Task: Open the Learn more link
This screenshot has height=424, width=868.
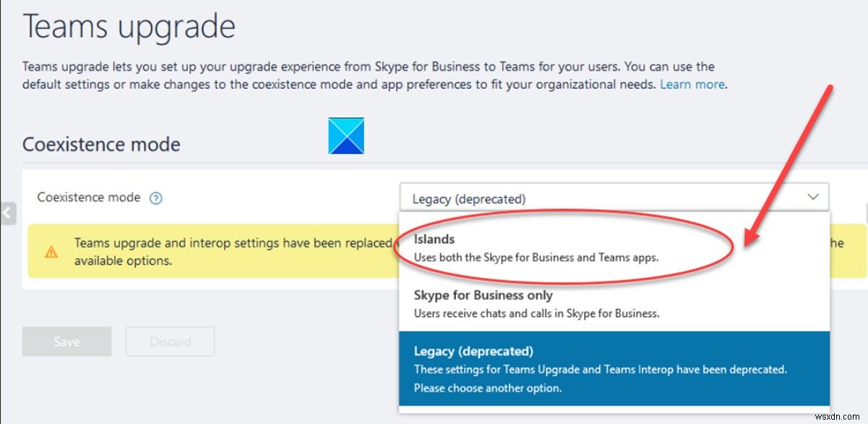Action: pos(692,84)
